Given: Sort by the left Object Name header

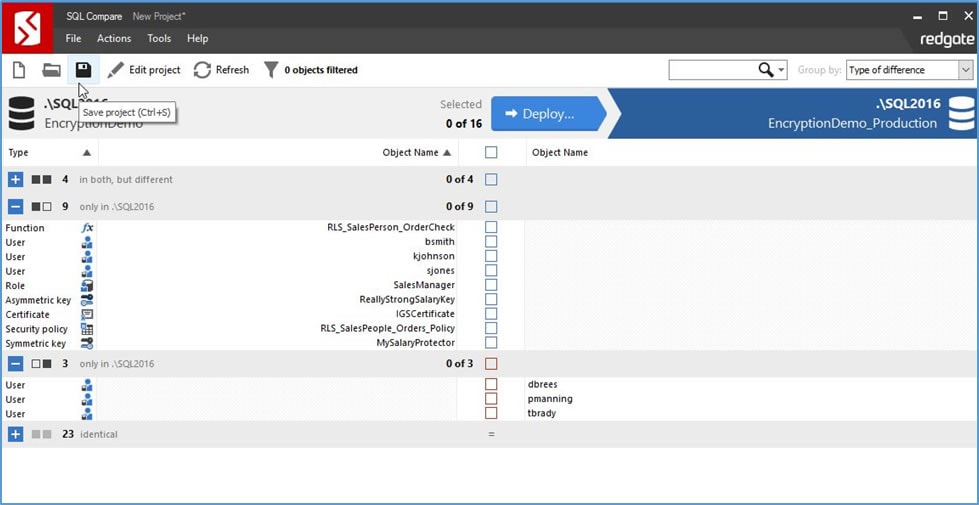Looking at the screenshot, I should click(278, 152).
